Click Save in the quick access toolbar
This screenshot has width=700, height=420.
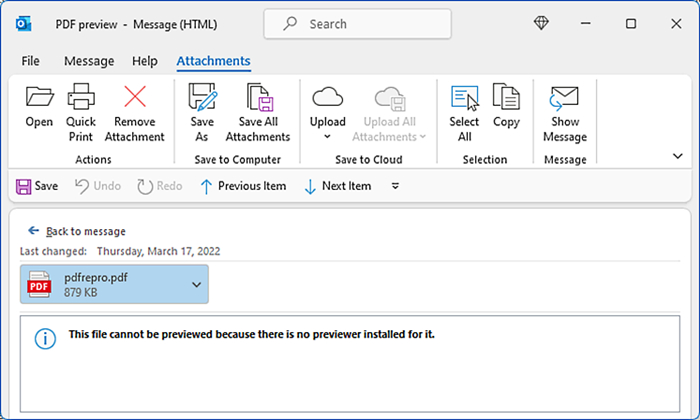click(x=38, y=186)
